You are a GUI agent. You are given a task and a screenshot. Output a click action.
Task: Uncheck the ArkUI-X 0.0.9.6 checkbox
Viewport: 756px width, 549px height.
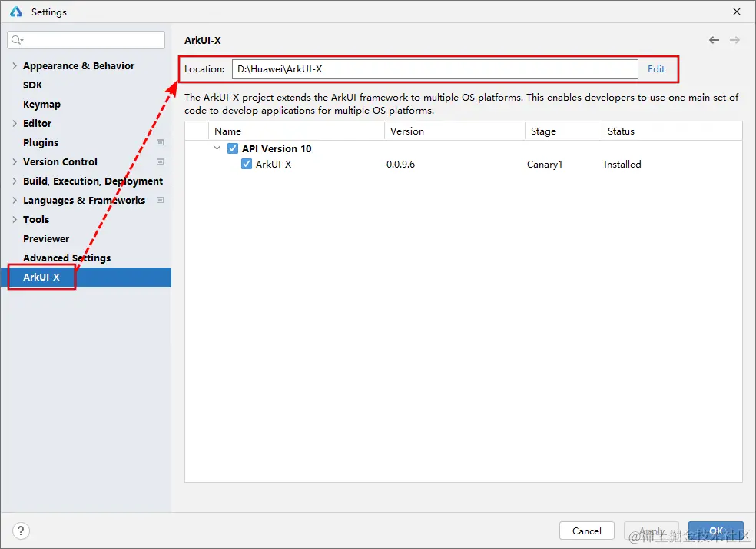click(x=247, y=164)
